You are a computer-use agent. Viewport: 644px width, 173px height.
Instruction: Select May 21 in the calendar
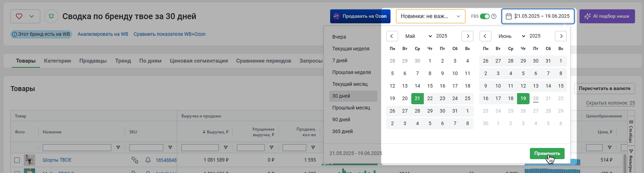[x=417, y=98]
